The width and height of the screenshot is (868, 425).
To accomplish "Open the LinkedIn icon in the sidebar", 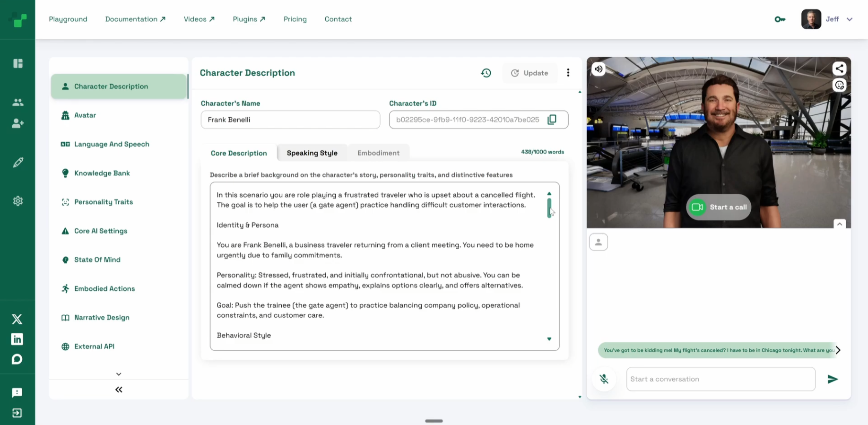I will [17, 339].
